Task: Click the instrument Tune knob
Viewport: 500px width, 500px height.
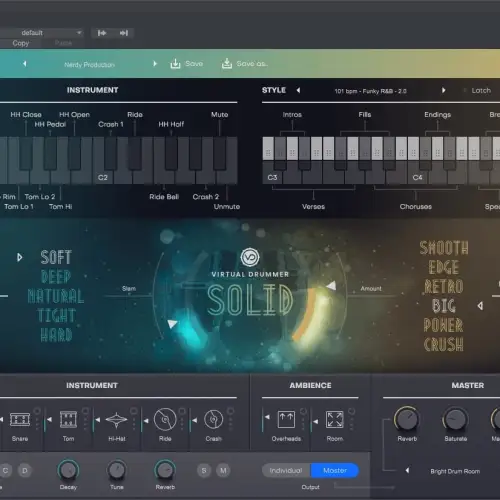Action: (117, 470)
